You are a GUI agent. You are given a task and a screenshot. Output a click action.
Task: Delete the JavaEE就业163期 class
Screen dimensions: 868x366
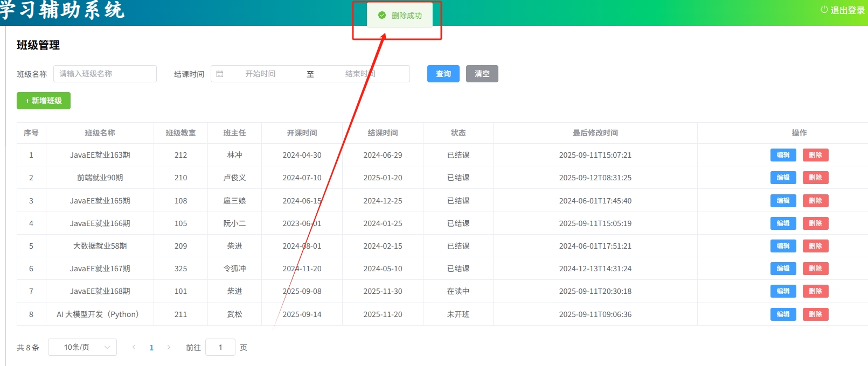click(x=816, y=155)
